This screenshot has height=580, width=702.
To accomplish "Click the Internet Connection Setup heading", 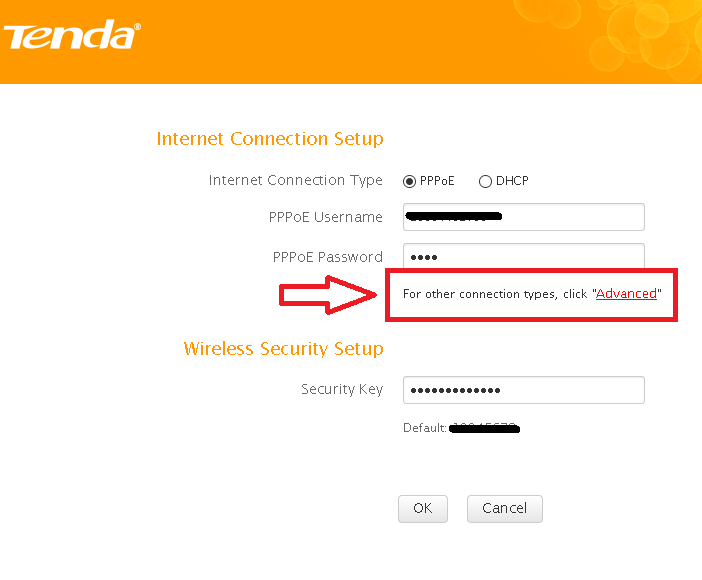I will click(x=270, y=139).
